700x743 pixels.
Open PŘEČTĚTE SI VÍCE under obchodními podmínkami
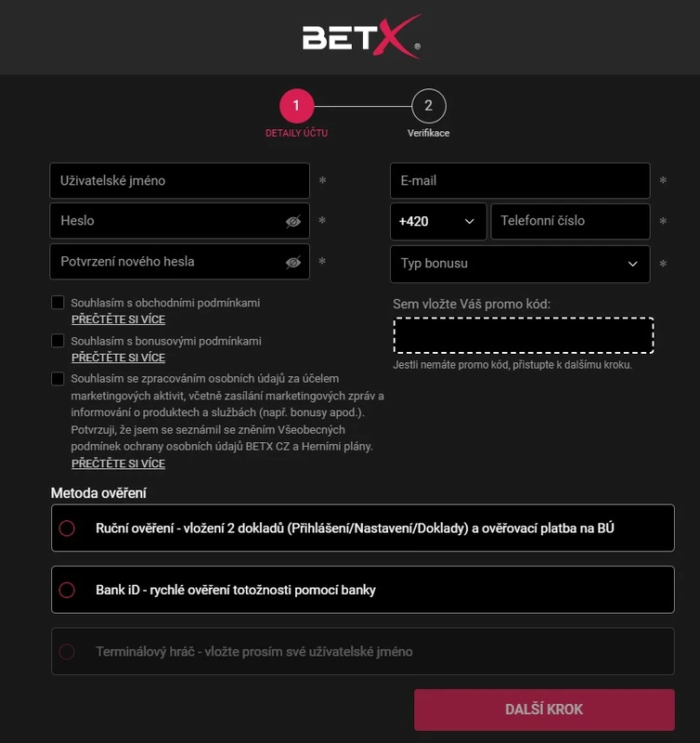point(118,319)
